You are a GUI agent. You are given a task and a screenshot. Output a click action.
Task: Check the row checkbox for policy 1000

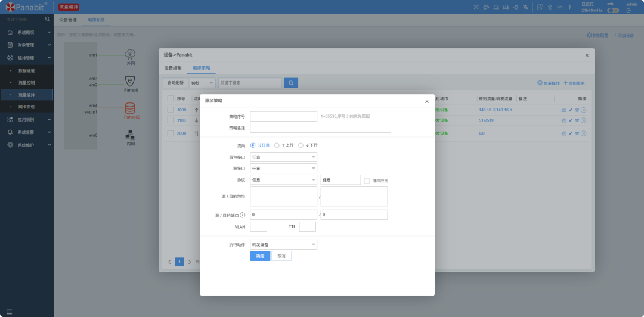170,110
